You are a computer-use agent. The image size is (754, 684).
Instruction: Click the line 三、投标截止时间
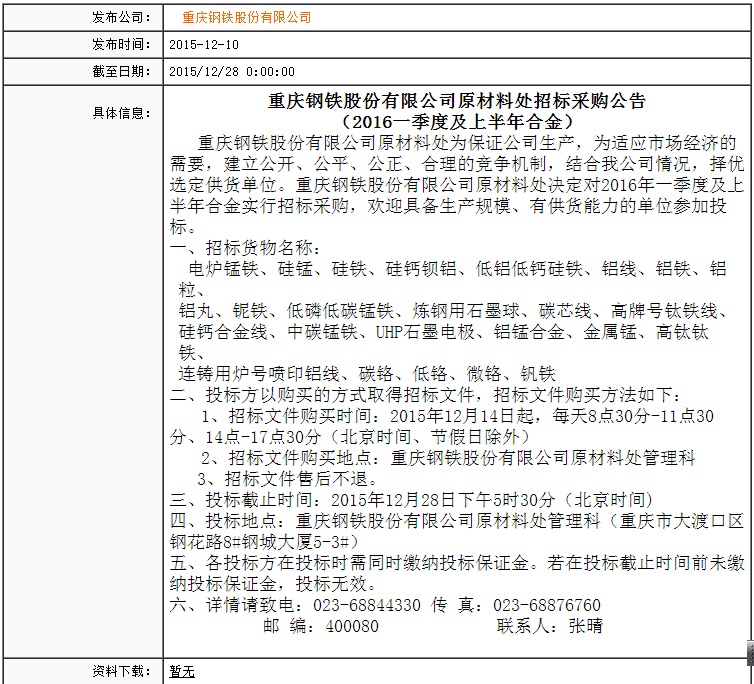[x=412, y=499]
